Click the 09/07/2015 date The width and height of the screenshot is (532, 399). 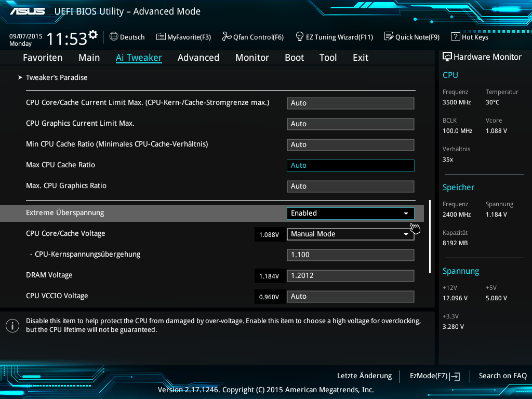click(x=26, y=36)
